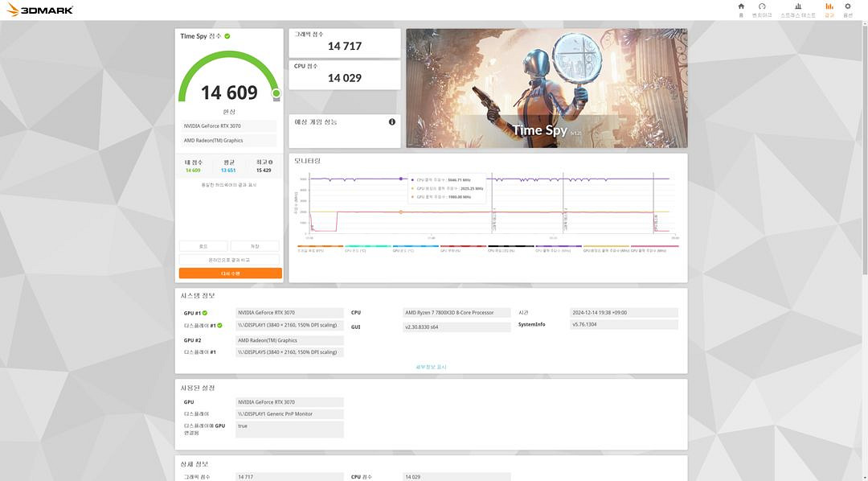Screen dimensions: 868x481
Task: Toggle the black GPU load legend series
Action: (510, 249)
